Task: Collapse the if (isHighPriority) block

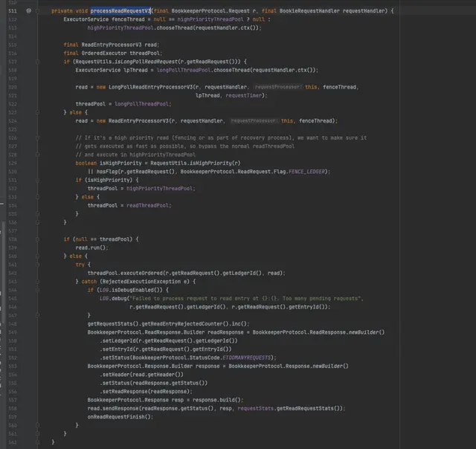Action: (x=37, y=180)
